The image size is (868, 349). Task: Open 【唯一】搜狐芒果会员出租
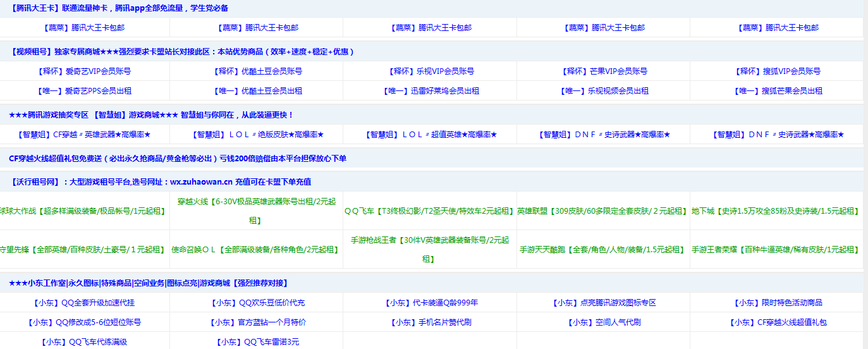778,91
